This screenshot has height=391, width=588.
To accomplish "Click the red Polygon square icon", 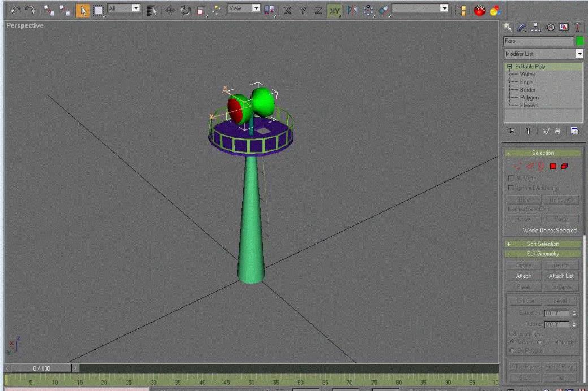I will [553, 166].
